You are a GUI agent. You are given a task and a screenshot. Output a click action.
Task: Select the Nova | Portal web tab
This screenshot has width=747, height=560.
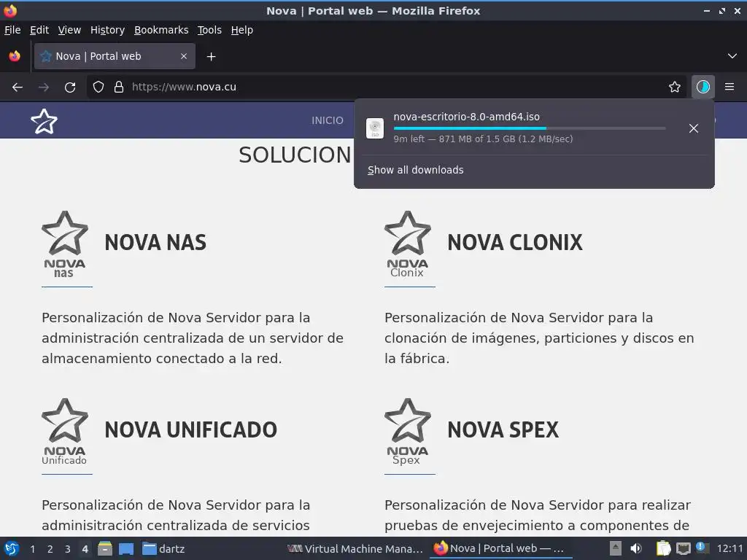[115, 56]
